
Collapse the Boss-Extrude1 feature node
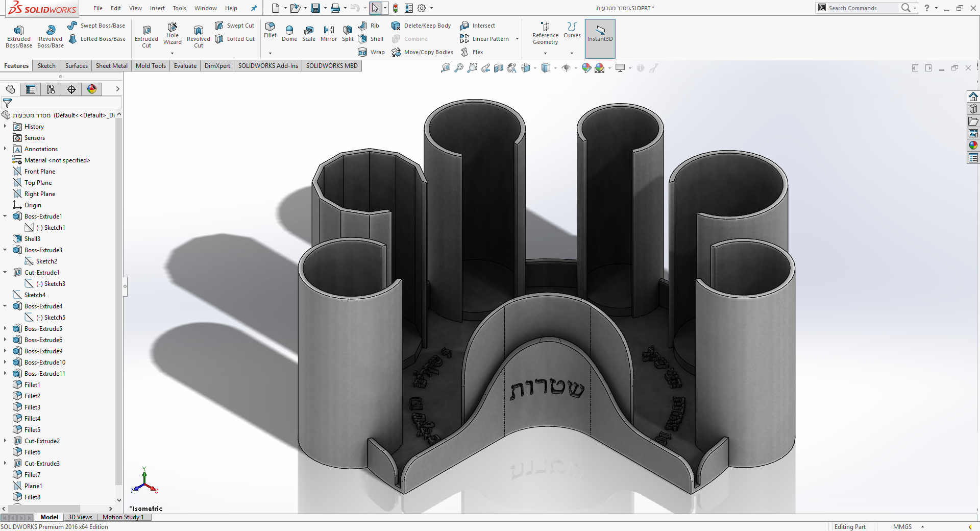point(5,216)
